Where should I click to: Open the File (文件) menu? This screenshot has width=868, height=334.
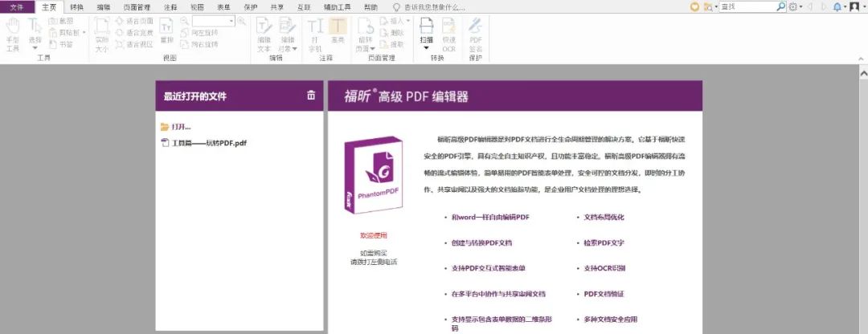click(x=17, y=7)
